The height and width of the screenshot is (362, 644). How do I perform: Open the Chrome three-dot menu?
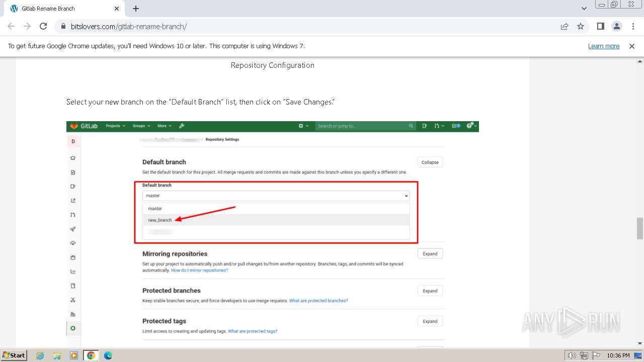(x=632, y=26)
